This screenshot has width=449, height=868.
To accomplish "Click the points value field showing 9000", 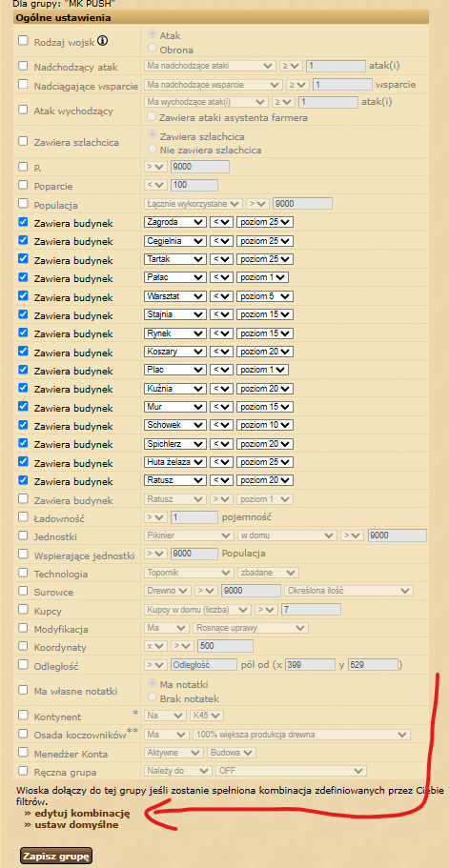I will pos(200,167).
